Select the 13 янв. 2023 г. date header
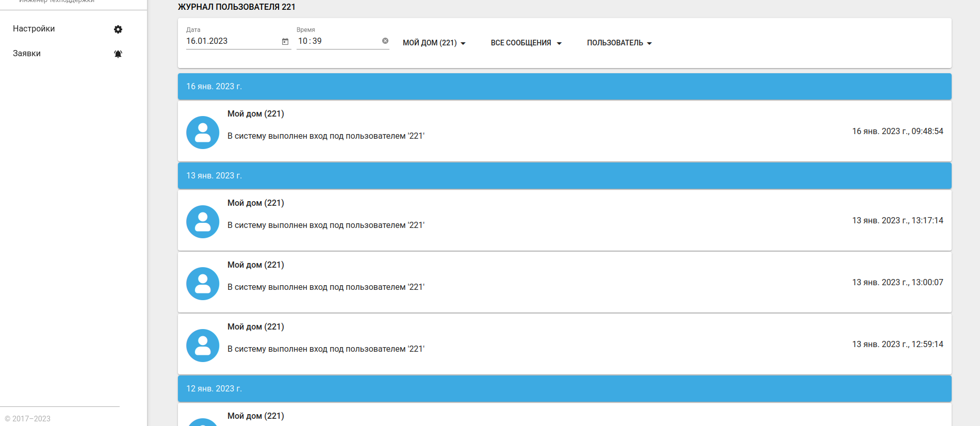The width and height of the screenshot is (980, 426). (x=565, y=176)
